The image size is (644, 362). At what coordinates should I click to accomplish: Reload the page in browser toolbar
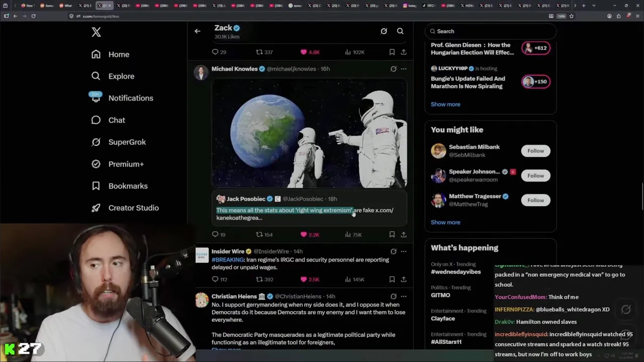(x=33, y=16)
